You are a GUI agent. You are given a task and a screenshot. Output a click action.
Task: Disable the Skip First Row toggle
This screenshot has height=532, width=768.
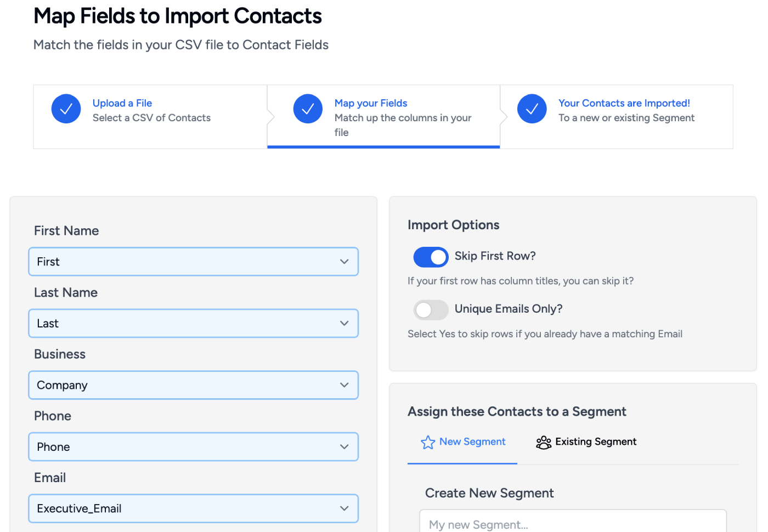431,257
